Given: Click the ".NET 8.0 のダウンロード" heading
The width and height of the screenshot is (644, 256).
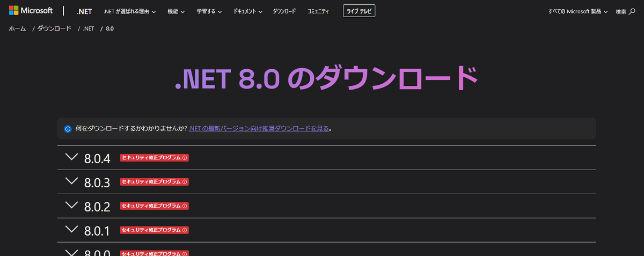Looking at the screenshot, I should 326,79.
